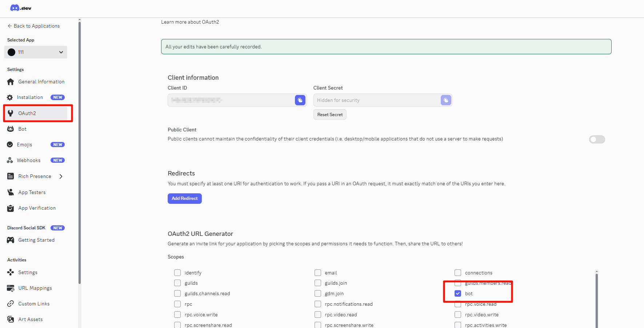Click the Emojis smiley icon
Image resolution: width=644 pixels, height=328 pixels.
[10, 145]
